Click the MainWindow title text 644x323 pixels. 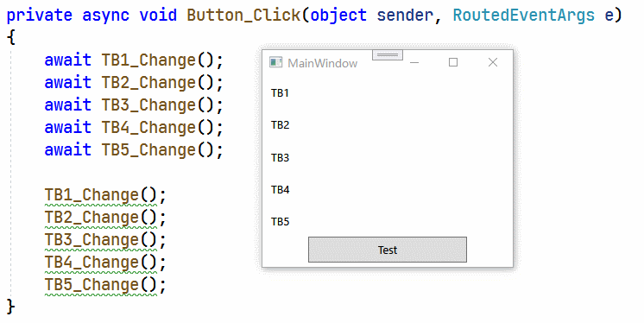(x=322, y=63)
